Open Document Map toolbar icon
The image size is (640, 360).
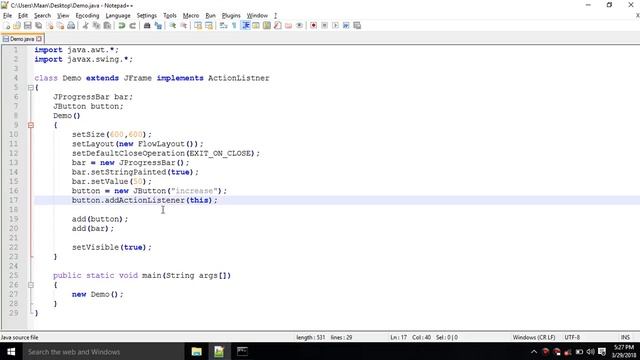(267, 26)
